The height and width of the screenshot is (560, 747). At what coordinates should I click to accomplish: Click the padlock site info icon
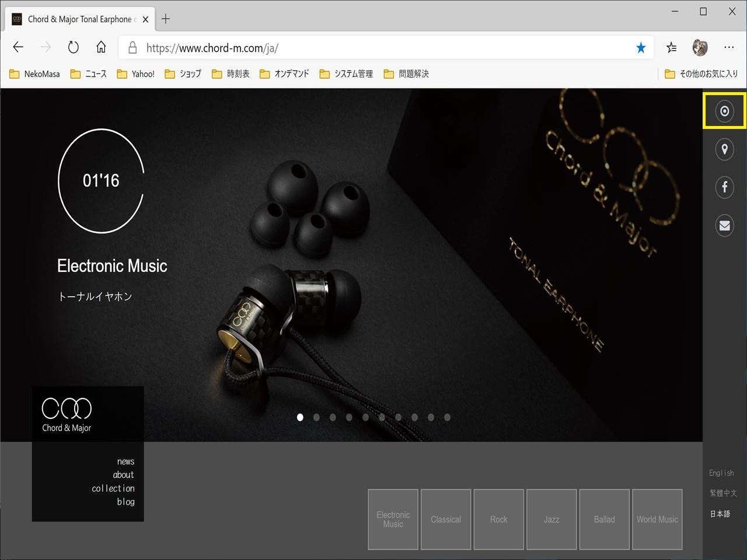[x=132, y=48]
